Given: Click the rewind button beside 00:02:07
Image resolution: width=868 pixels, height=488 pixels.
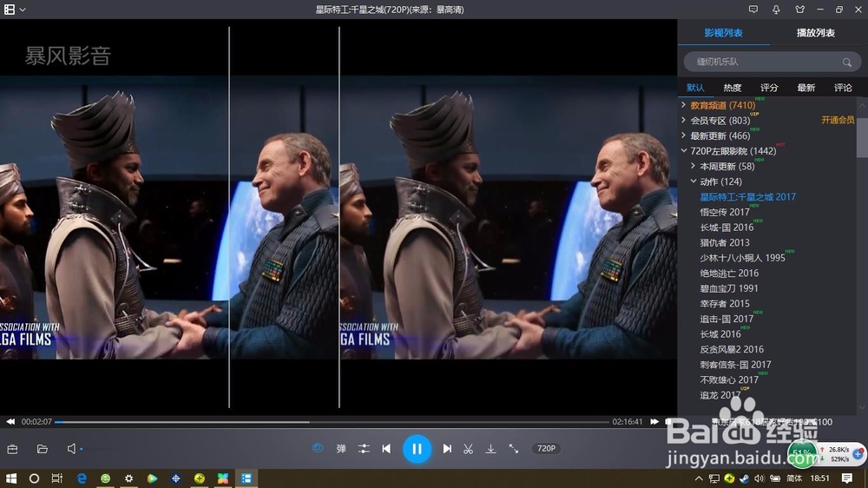Looking at the screenshot, I should tap(10, 421).
